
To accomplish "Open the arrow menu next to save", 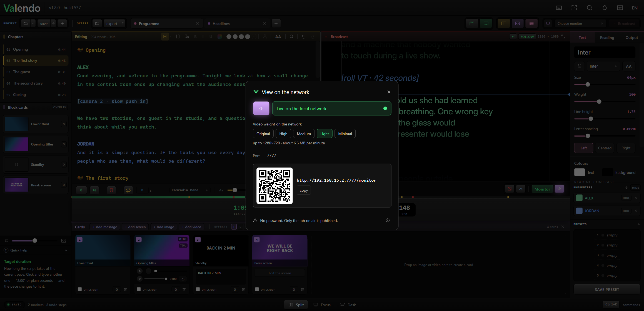I will pos(53,24).
